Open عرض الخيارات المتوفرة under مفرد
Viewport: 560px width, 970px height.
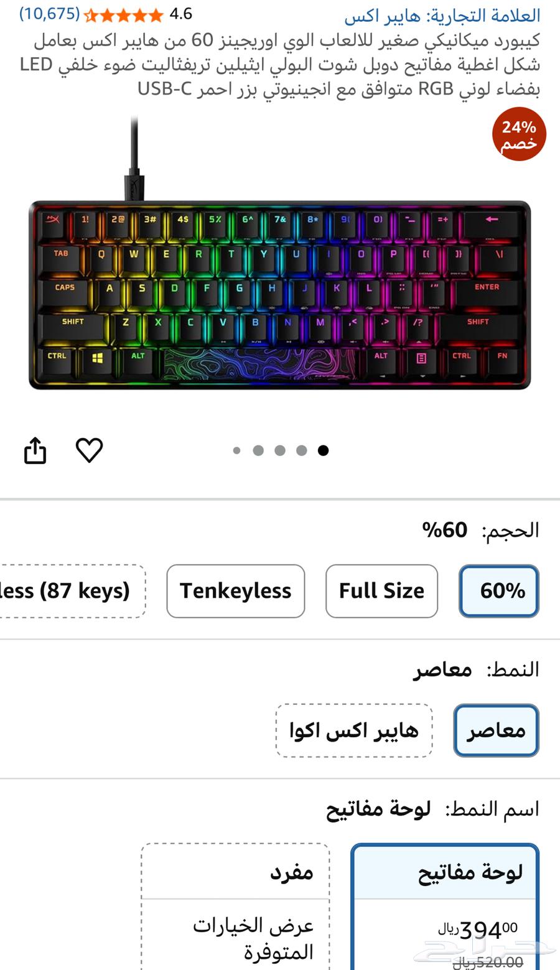(x=253, y=938)
